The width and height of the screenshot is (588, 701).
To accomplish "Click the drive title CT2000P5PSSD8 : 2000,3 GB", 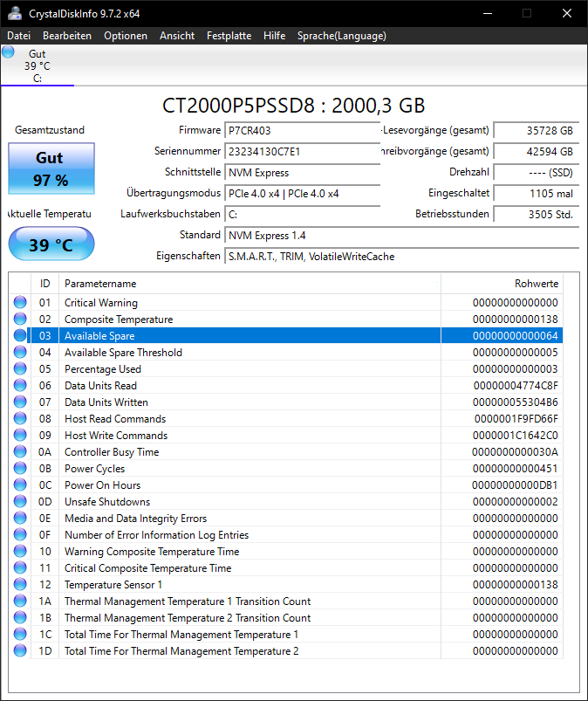I will 293,106.
